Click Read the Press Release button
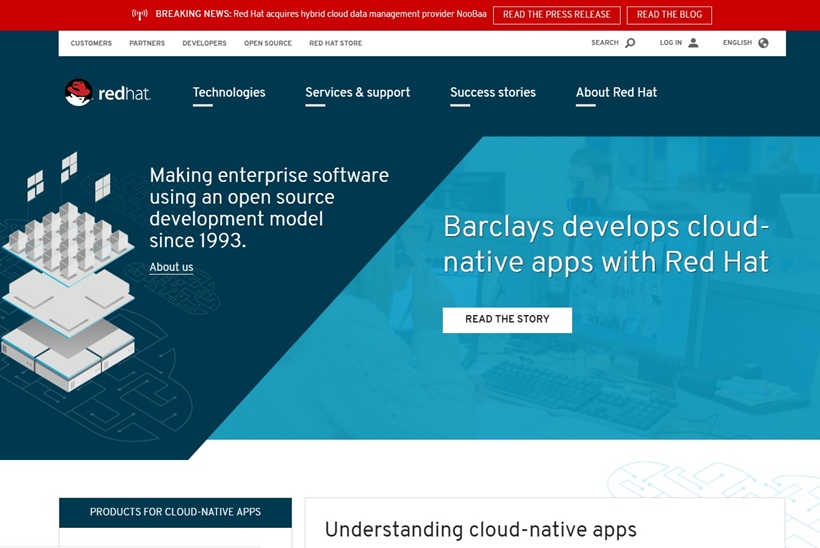Viewport: 820px width, 548px height. coord(556,15)
